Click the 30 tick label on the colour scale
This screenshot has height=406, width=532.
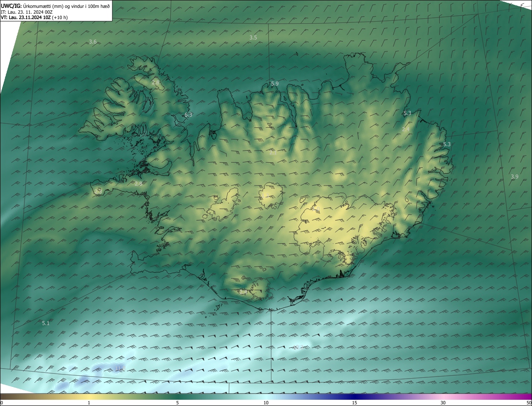click(443, 403)
